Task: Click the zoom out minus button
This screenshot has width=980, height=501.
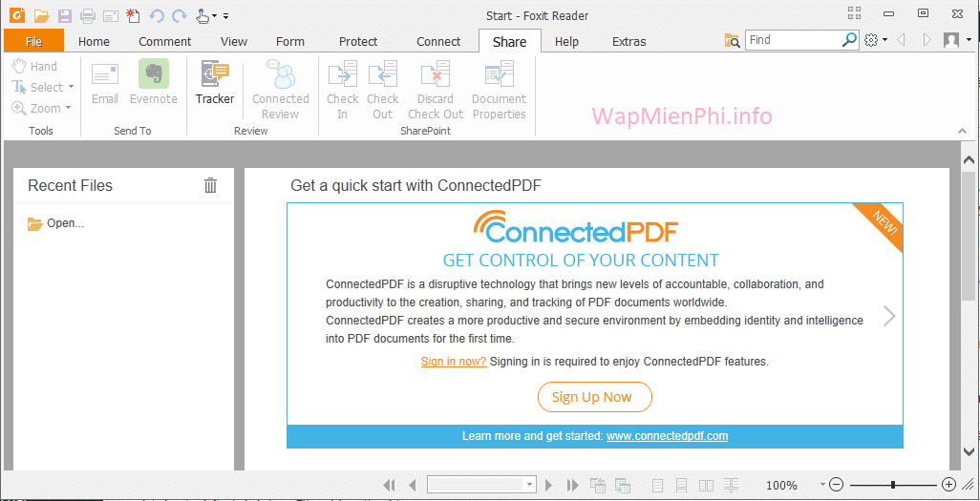Action: coord(837,485)
